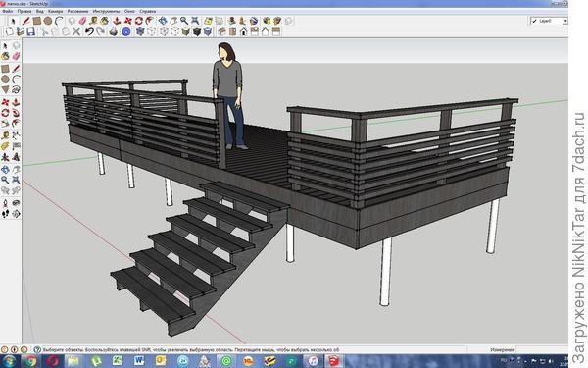
Task: Switch to Monochrome face style
Action: pos(208,32)
